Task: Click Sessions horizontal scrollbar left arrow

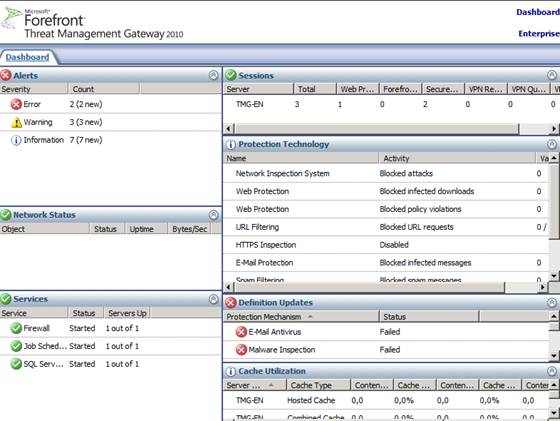Action: [x=229, y=129]
